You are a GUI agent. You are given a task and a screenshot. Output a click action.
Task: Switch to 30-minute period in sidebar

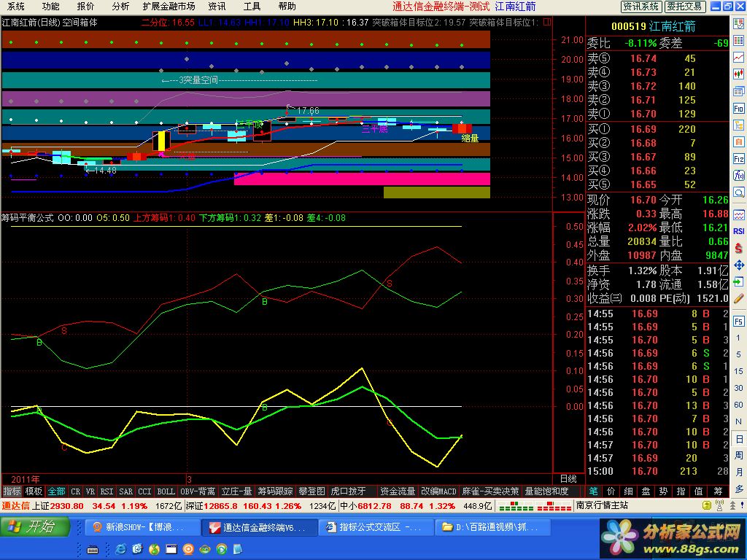[x=738, y=388]
